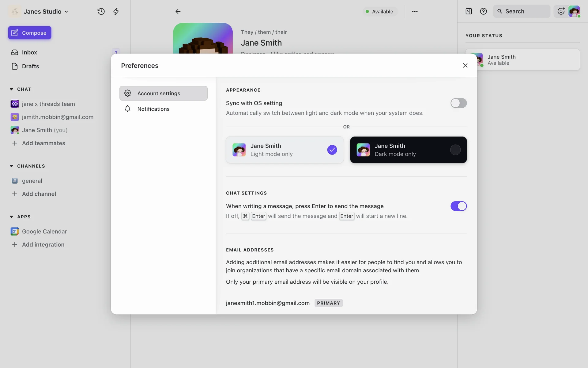The image size is (588, 368).
Task: Disable press Enter to send toggle
Action: pyautogui.click(x=458, y=206)
